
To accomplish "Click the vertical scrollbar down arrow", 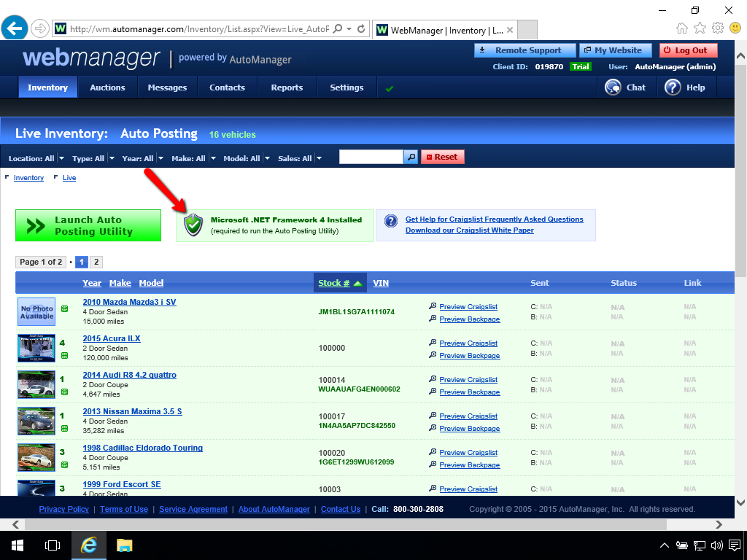I will 741,502.
